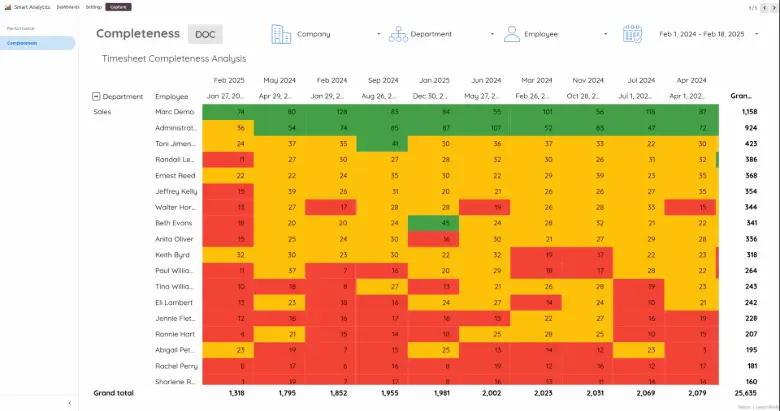Viewport: 780px width, 411px height.
Task: Open the Company filter dropdown
Action: pyautogui.click(x=378, y=34)
